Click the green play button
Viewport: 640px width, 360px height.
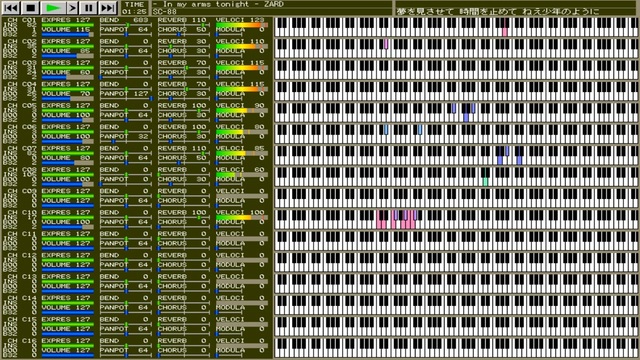(53, 8)
